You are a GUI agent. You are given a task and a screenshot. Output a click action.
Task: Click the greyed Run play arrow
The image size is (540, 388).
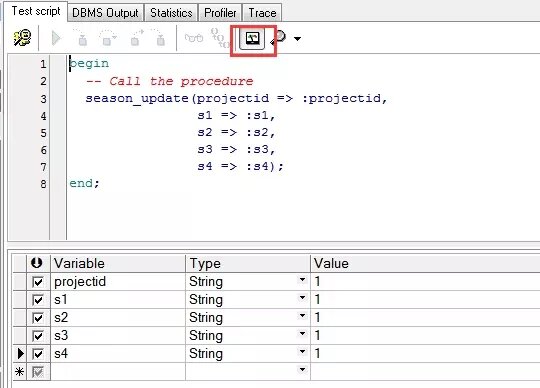(56, 38)
